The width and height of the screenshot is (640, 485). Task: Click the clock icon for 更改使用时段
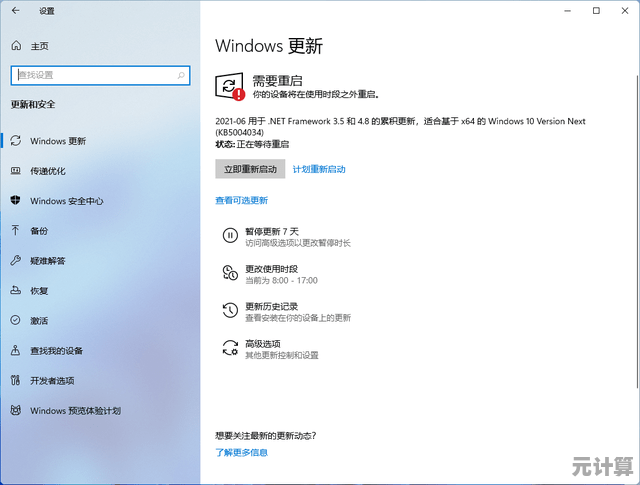(x=230, y=273)
